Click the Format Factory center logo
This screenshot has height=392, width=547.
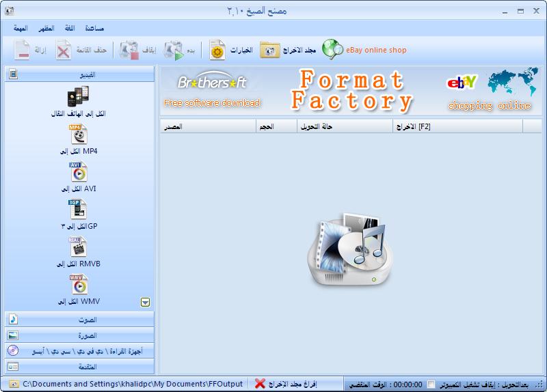tap(350, 249)
